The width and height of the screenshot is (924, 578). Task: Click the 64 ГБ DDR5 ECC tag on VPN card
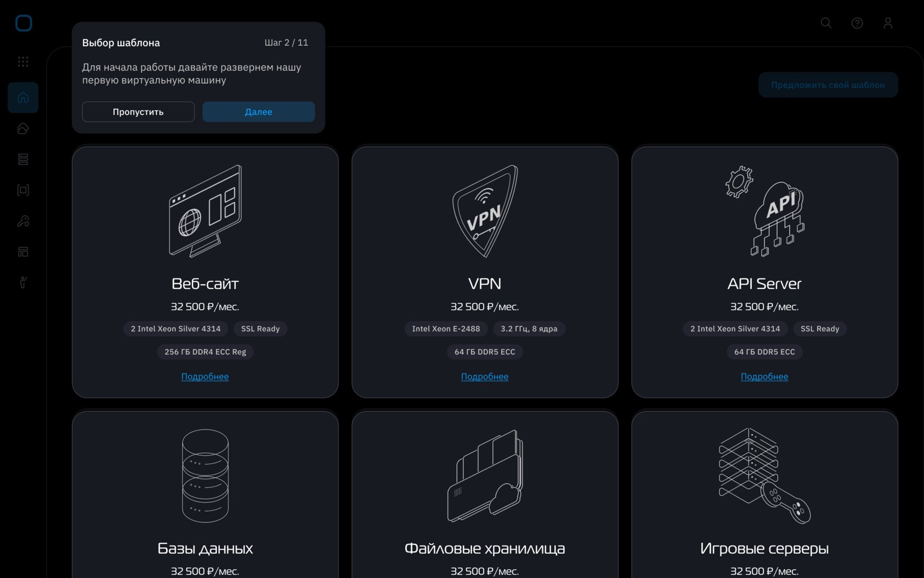pos(485,352)
